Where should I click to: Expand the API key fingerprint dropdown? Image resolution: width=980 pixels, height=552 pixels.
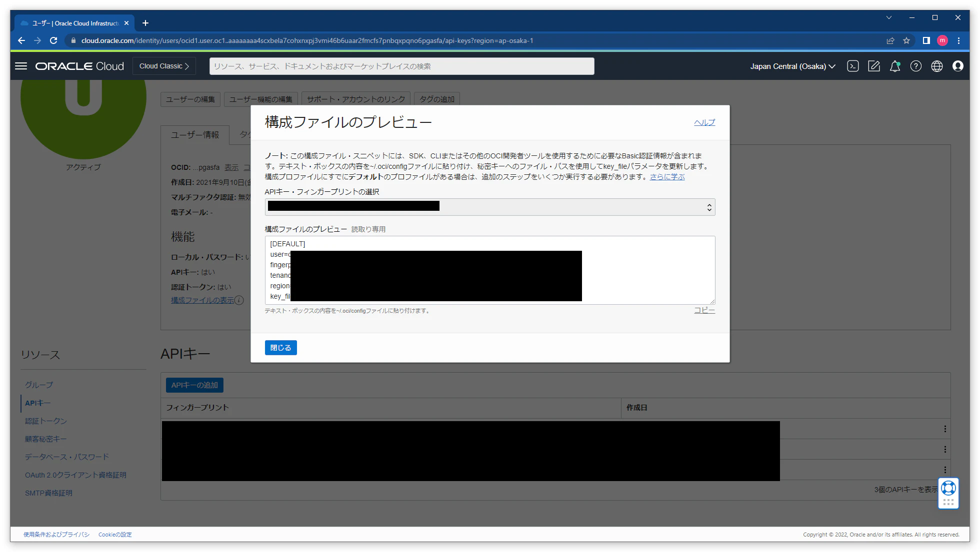(x=490, y=207)
